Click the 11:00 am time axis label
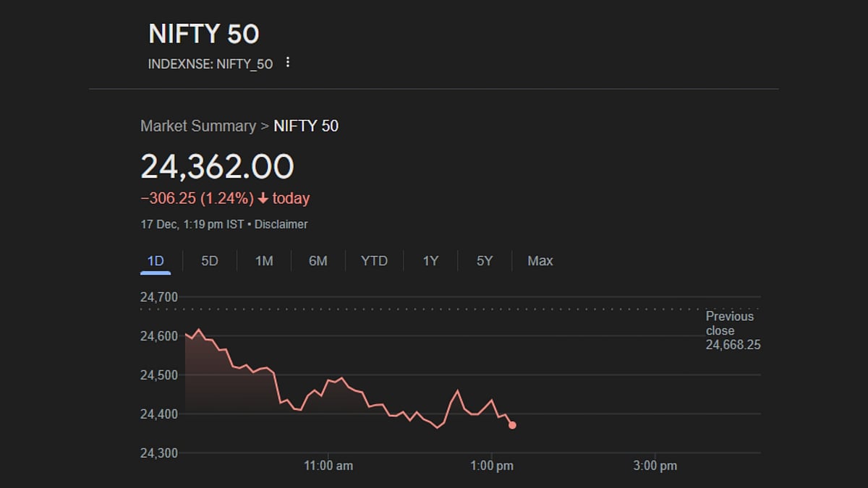Viewport: 868px width, 488px height. click(328, 466)
